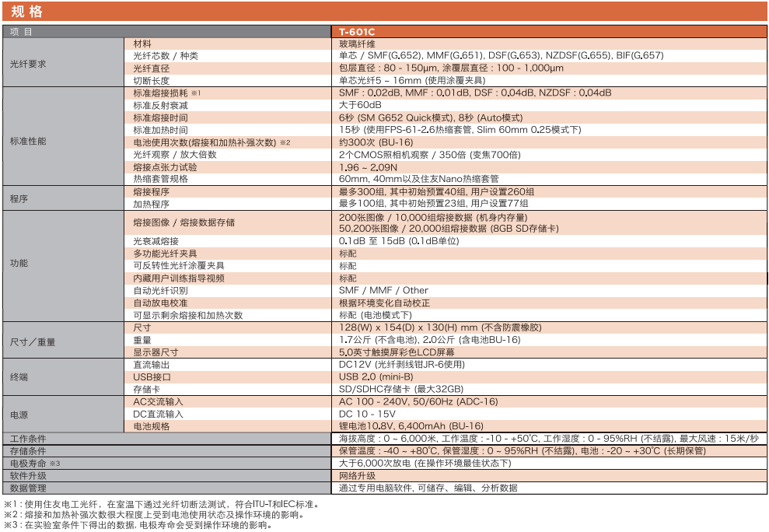The image size is (769, 532).
Task: Click the 'SMF / MMF / Other' value
Action: tap(383, 290)
